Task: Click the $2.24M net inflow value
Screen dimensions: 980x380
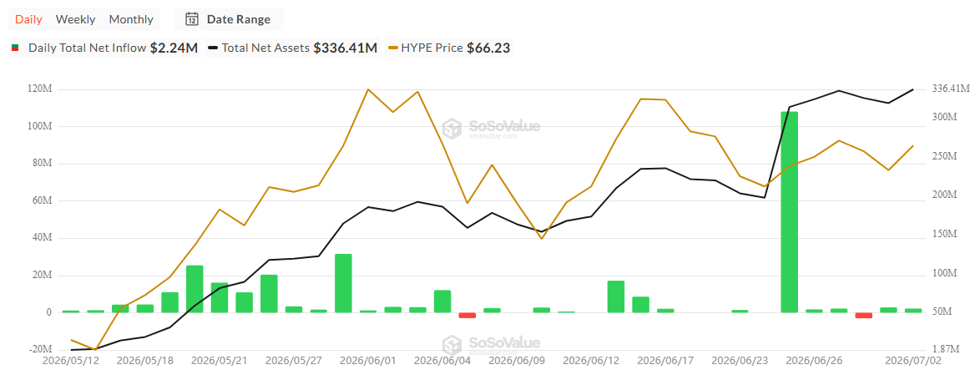Action: pos(174,48)
